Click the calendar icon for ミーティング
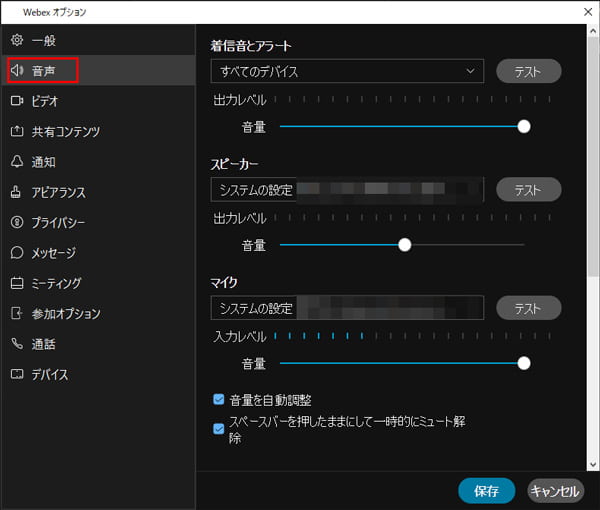Screen dimensions: 600x510 click(x=17, y=283)
